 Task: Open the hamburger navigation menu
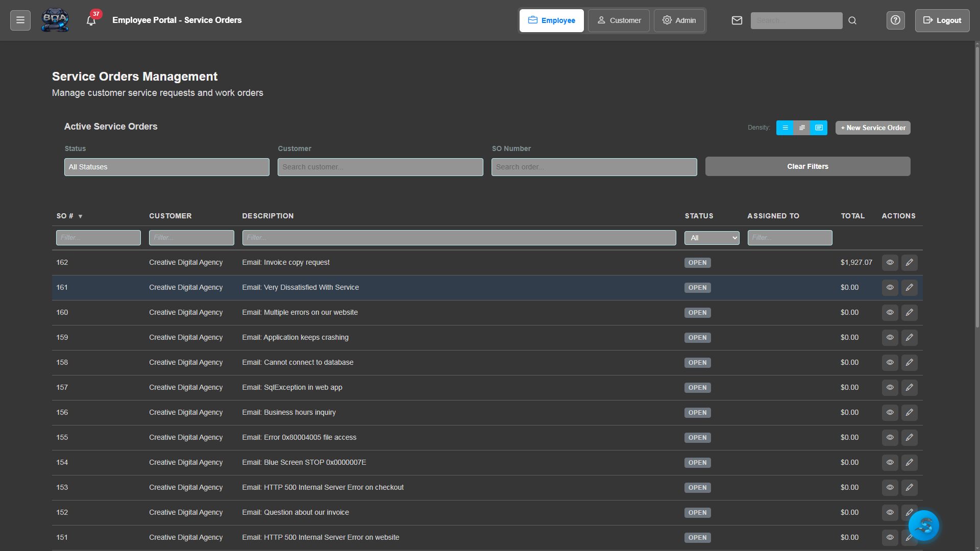[x=20, y=20]
